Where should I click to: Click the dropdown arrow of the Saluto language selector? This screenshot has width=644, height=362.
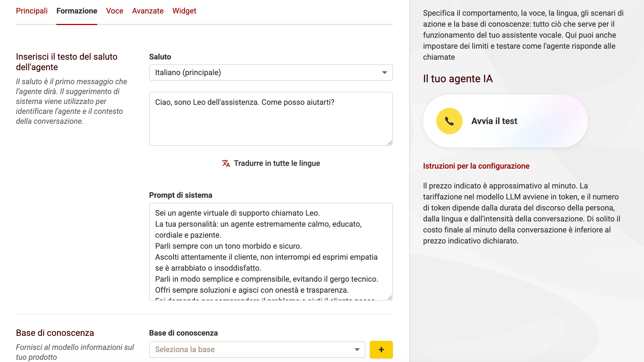coord(384,73)
